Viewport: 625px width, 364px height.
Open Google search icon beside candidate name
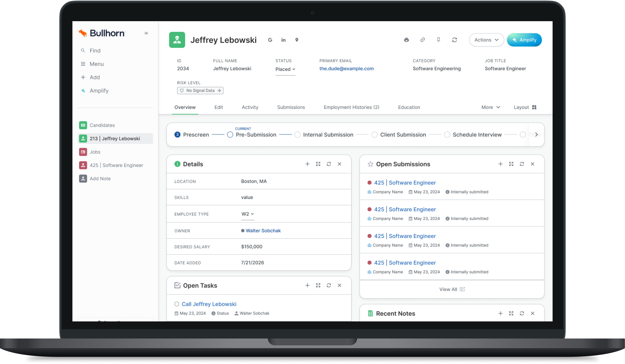(270, 40)
